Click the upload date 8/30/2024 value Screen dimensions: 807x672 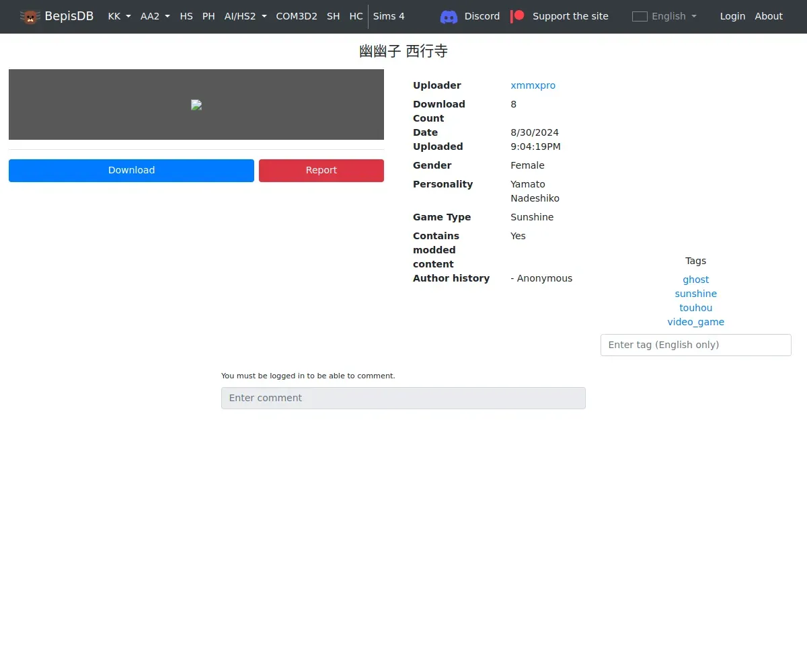point(535,140)
